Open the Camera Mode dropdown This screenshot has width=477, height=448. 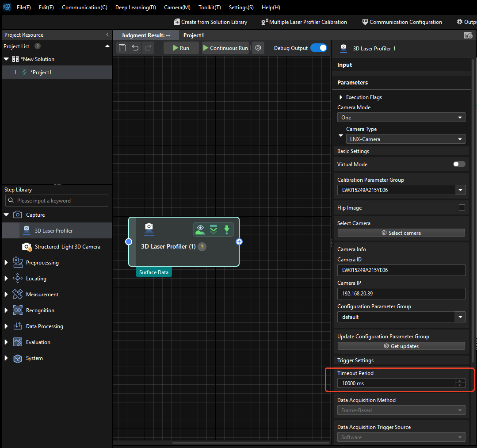coord(401,118)
